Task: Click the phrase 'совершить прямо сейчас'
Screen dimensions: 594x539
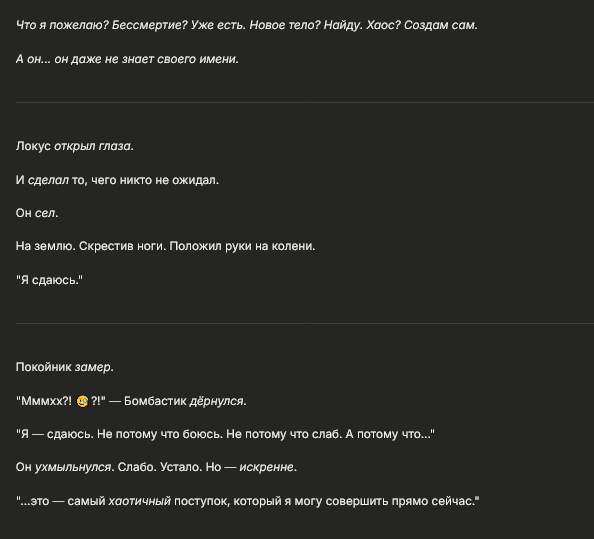Action: (x=400, y=501)
